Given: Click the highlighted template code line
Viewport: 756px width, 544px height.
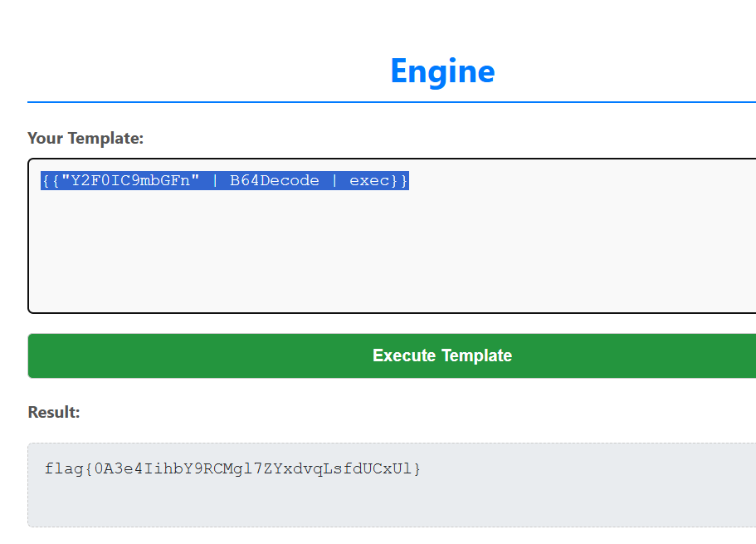Looking at the screenshot, I should [224, 181].
